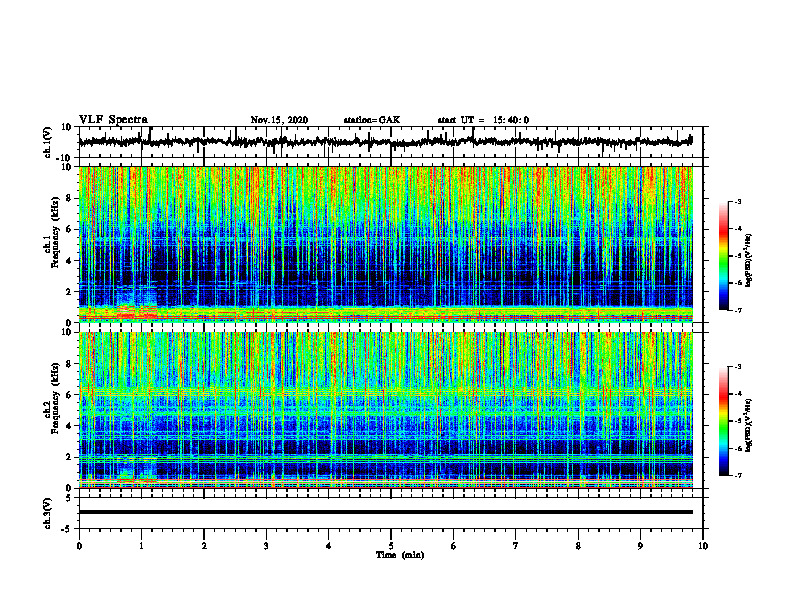Click the time axis tick label '0'
Screen dimensions: 792x612
click(79, 546)
